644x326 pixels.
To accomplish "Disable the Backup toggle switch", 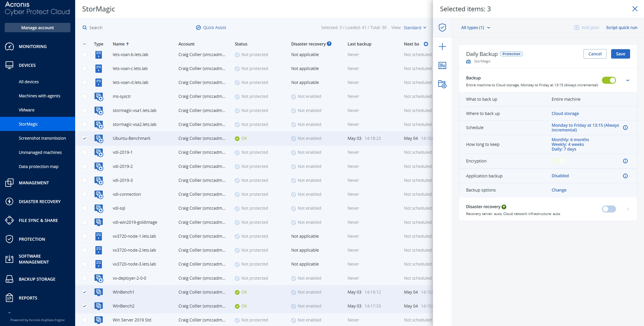I will coord(609,80).
